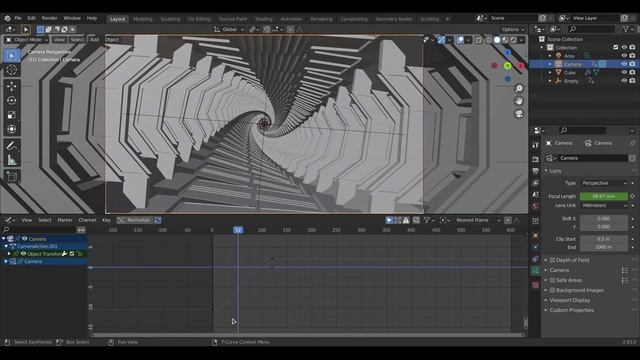
Task: Uncheck the Collection exclude checkbox
Action: pos(616,47)
